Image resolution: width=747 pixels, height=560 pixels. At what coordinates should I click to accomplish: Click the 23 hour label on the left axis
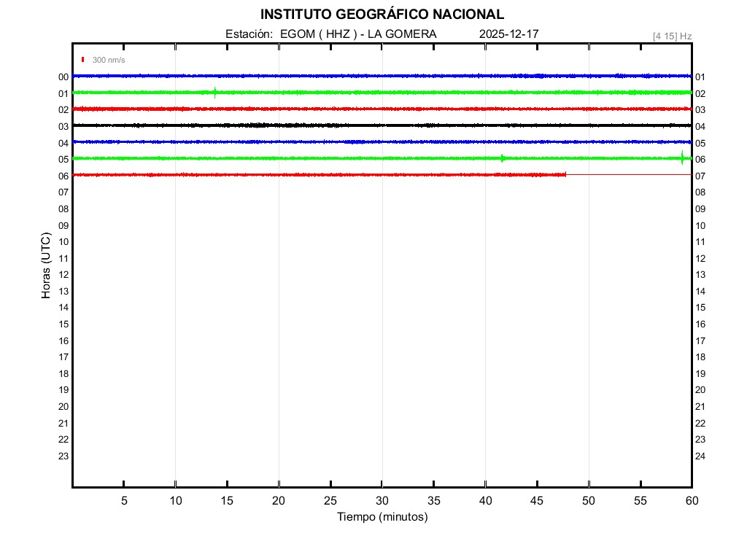coord(63,456)
